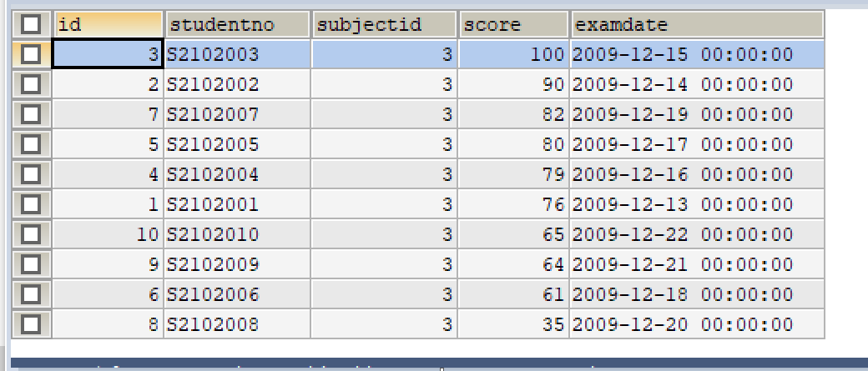Sort by the id column header

pyautogui.click(x=108, y=24)
